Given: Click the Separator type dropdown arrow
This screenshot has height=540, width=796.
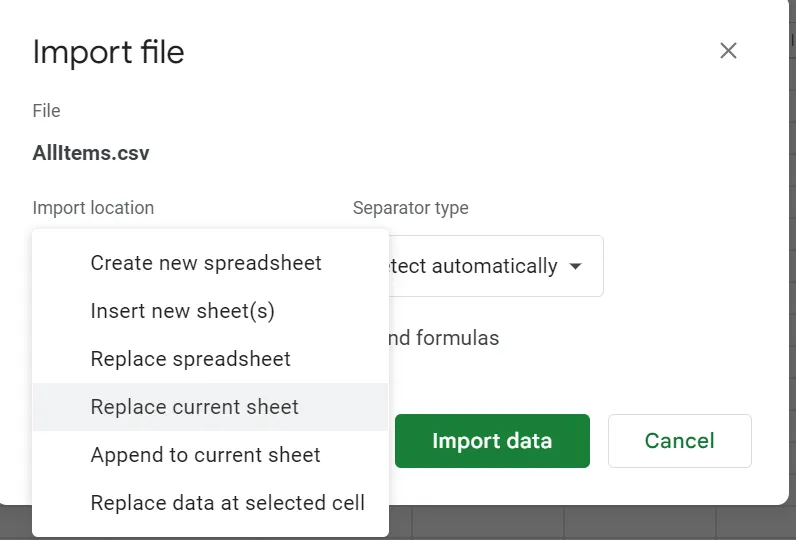Looking at the screenshot, I should click(575, 267).
